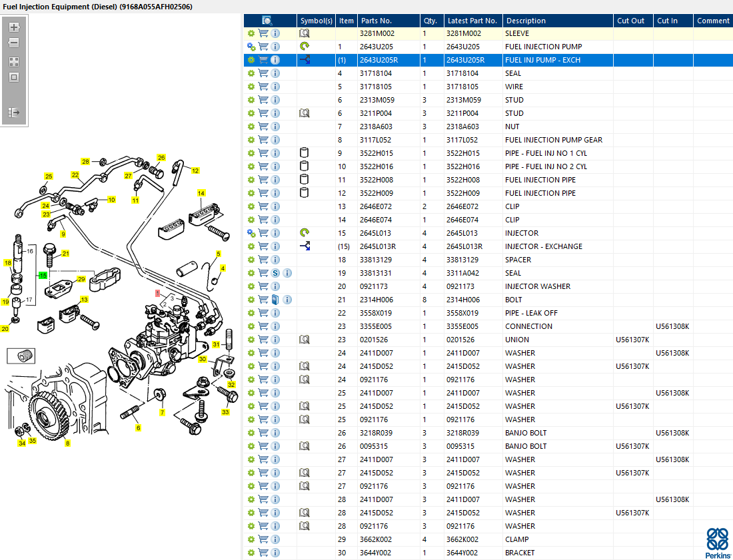Viewport: 733px width, 560px height.
Task: Click callout 8 near the pump gear
Action: point(68,443)
